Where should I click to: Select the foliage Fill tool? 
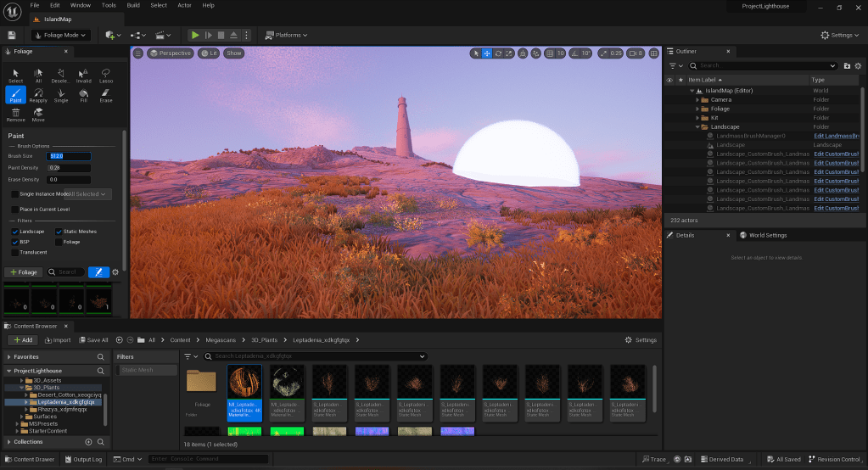[x=83, y=94]
